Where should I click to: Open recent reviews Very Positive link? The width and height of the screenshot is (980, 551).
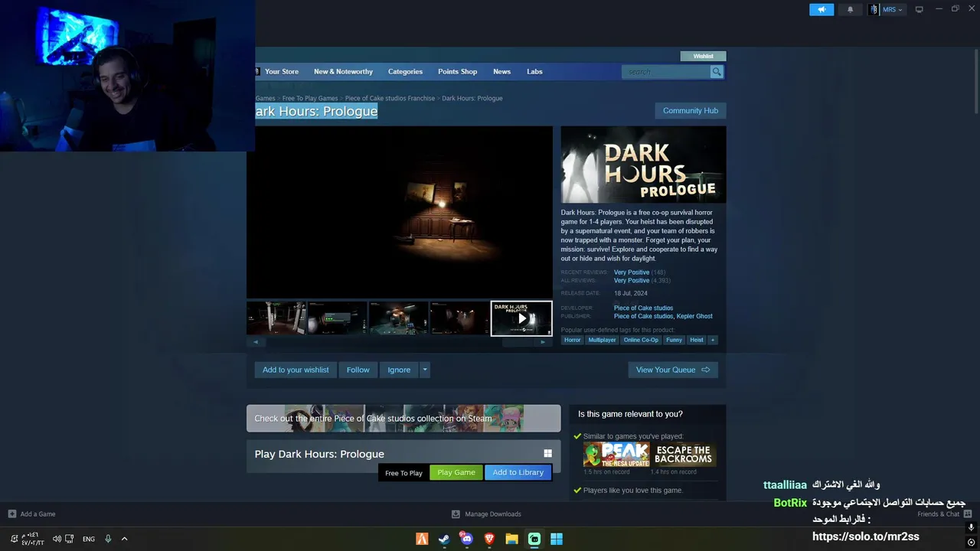632,272
